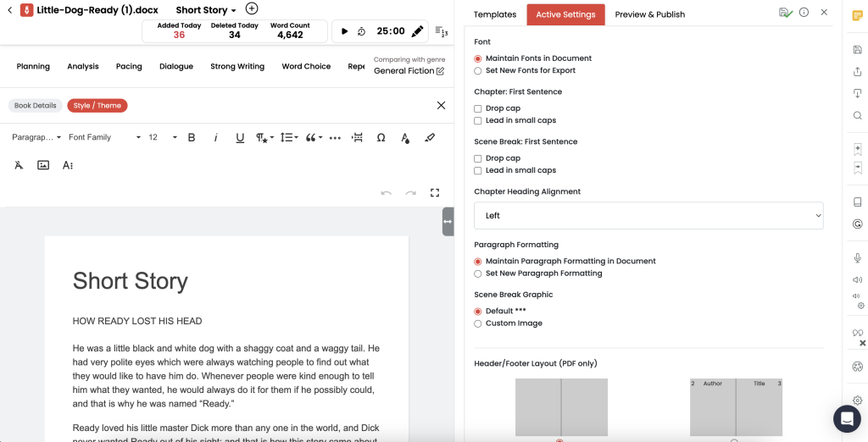Open the Short Story chapter selector

click(x=206, y=10)
